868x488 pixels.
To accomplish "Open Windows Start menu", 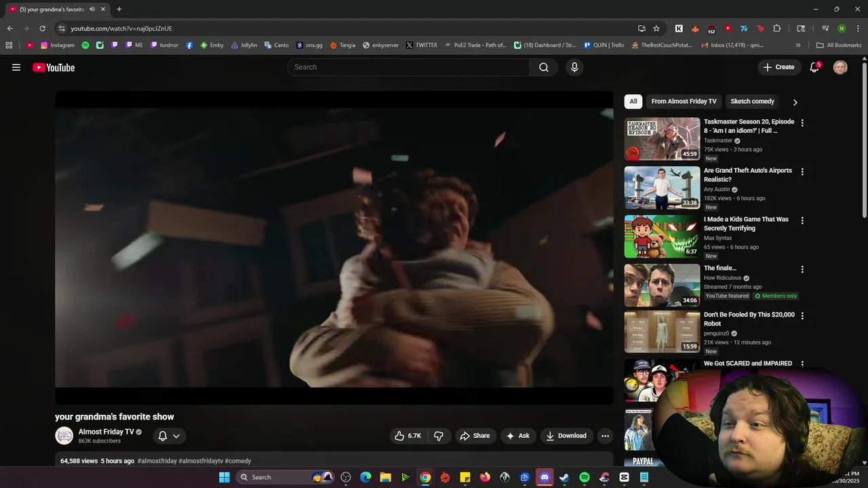I will click(x=224, y=477).
